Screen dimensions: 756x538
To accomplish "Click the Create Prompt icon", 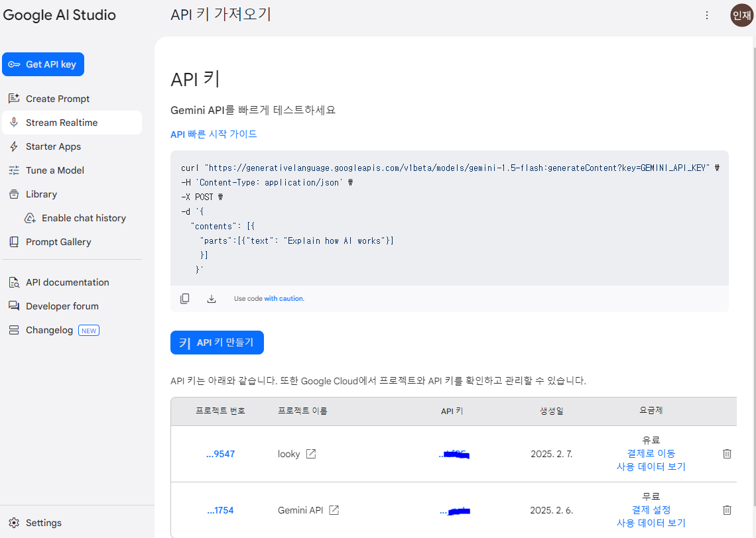I will [14, 98].
